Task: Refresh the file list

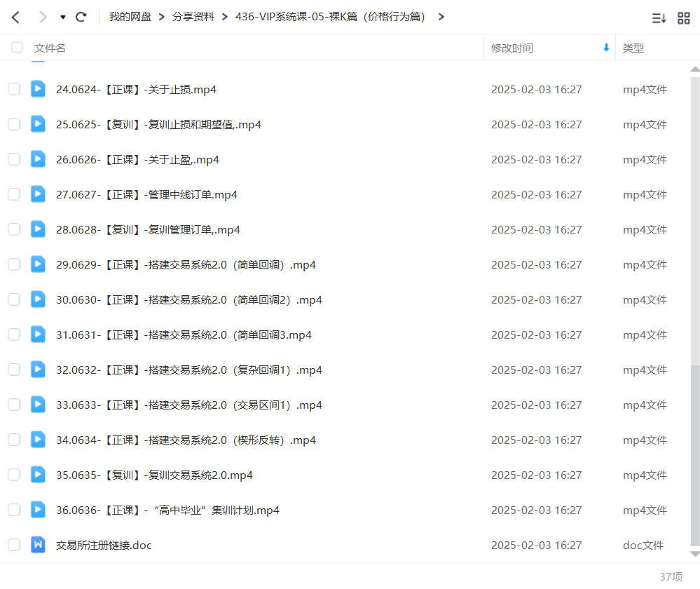Action: click(x=81, y=18)
